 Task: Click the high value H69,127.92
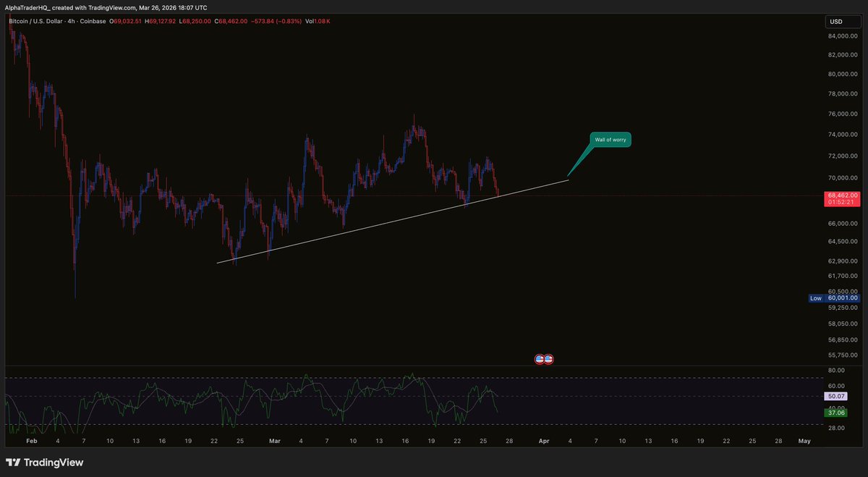coord(161,22)
